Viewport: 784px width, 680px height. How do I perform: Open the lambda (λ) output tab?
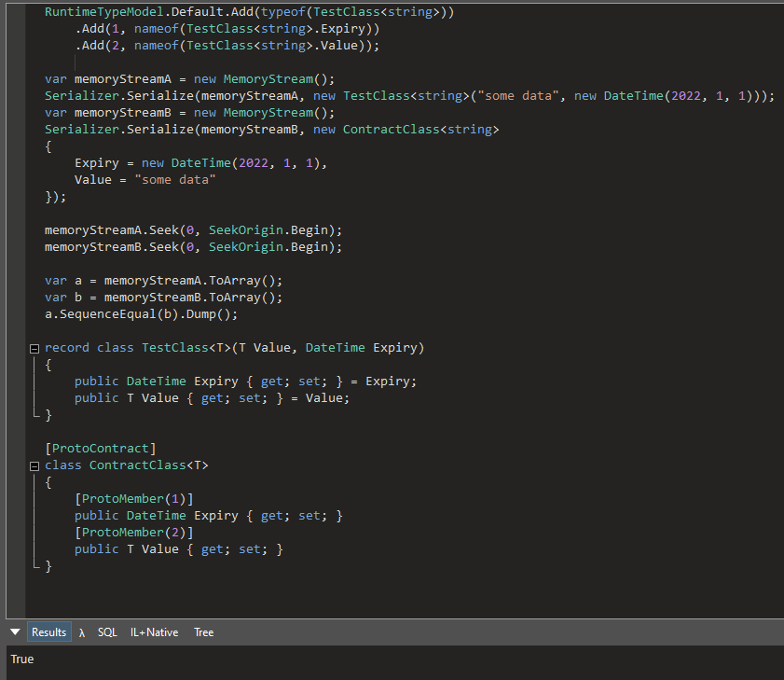pyautogui.click(x=82, y=632)
